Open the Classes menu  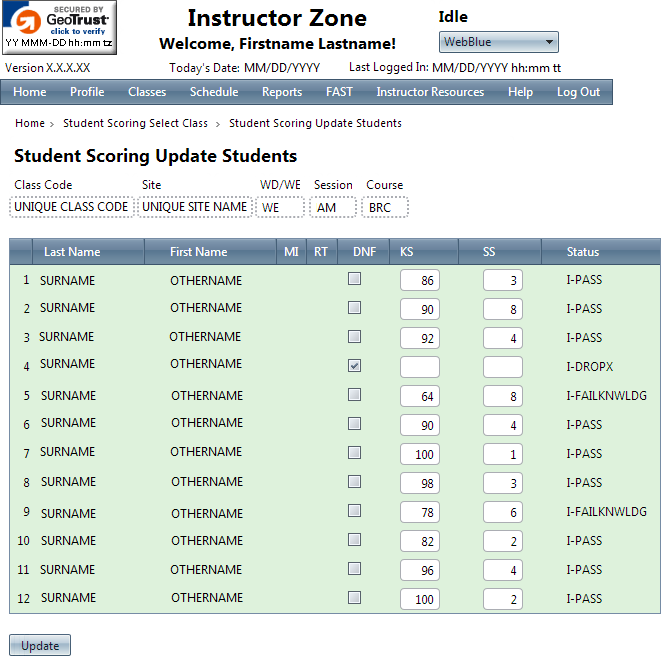147,92
